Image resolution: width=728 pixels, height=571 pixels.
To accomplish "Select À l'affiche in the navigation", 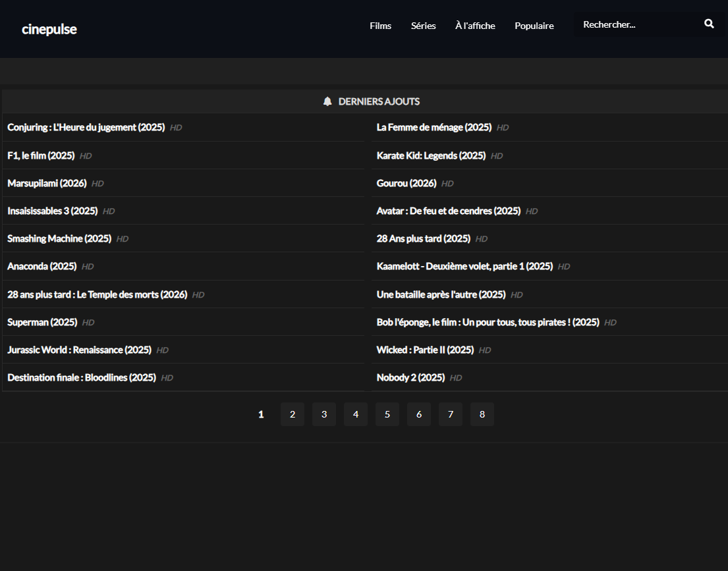I will 475,26.
